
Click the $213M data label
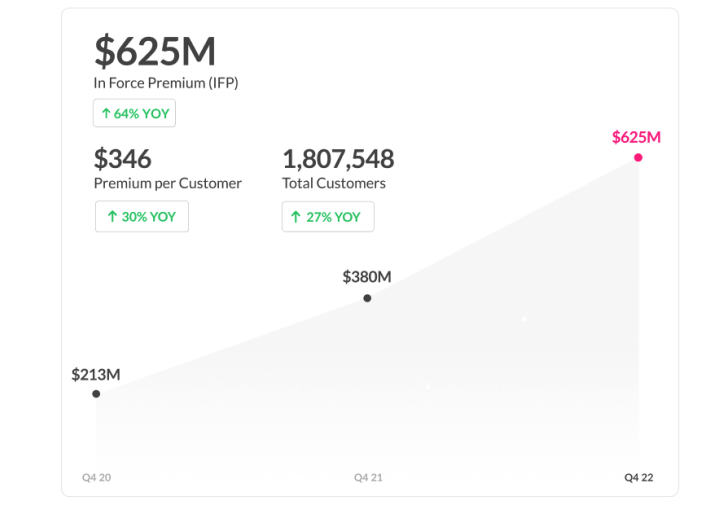[96, 375]
